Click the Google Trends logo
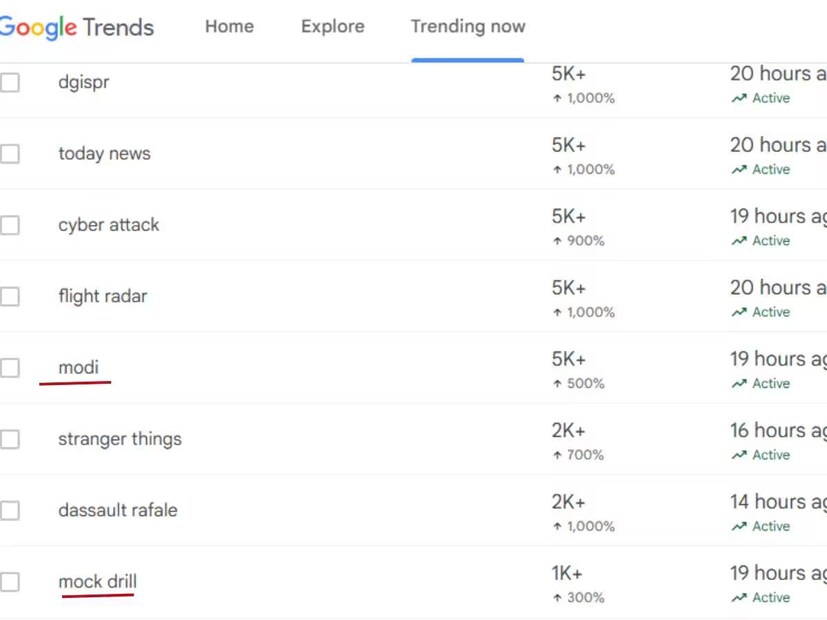This screenshot has width=827, height=620. click(76, 27)
